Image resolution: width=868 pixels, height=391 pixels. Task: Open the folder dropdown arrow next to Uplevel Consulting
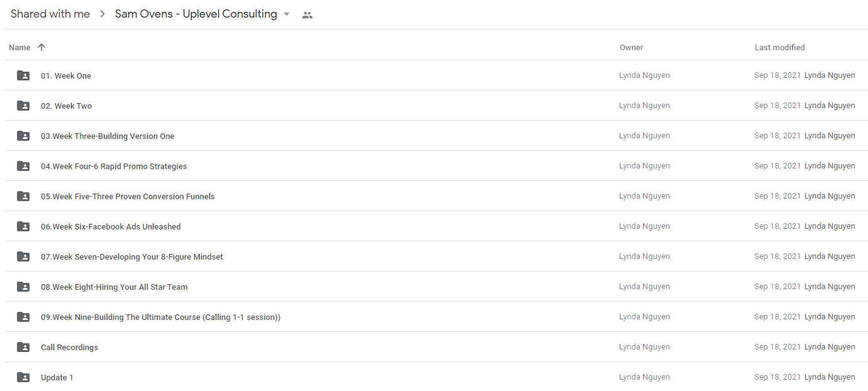287,14
